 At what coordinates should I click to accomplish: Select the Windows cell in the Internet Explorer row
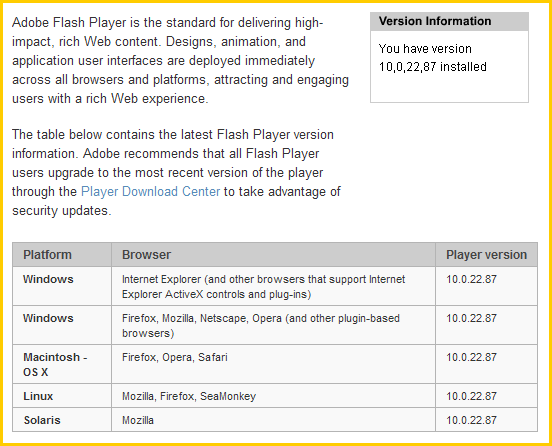coord(62,286)
